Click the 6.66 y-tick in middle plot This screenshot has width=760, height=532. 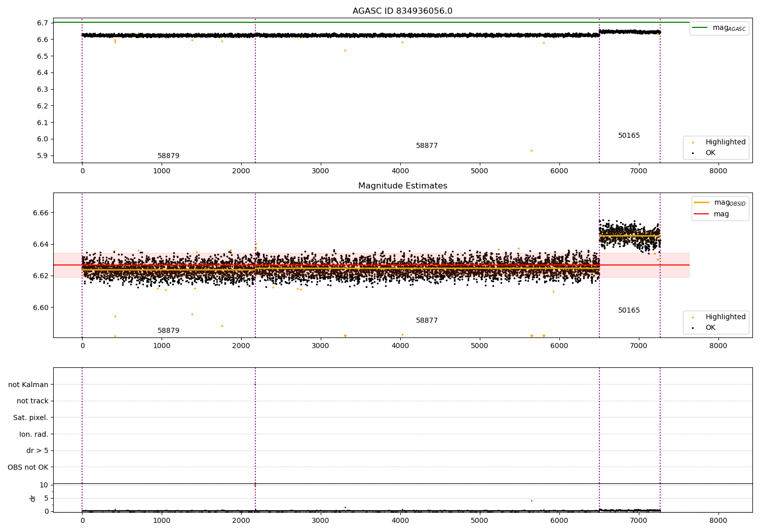click(x=41, y=213)
